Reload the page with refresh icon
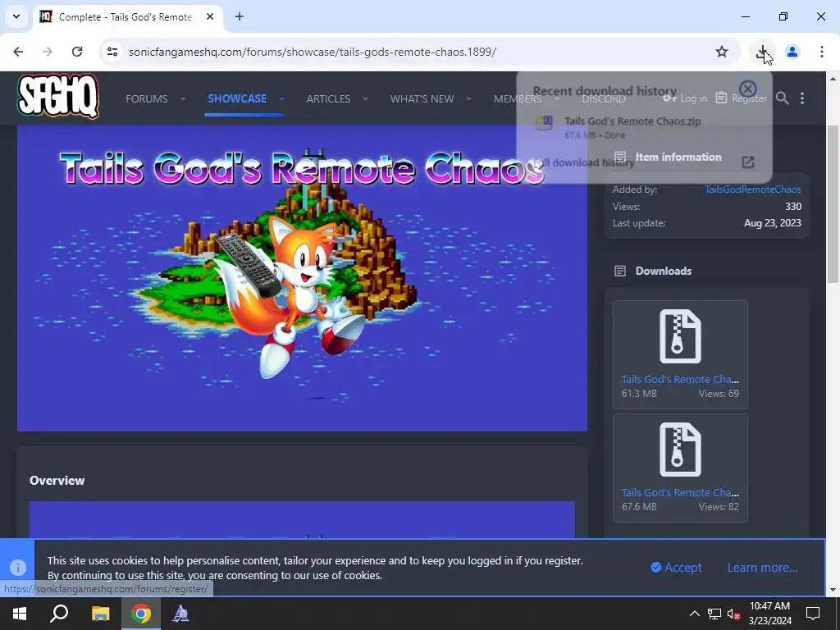 click(77, 52)
